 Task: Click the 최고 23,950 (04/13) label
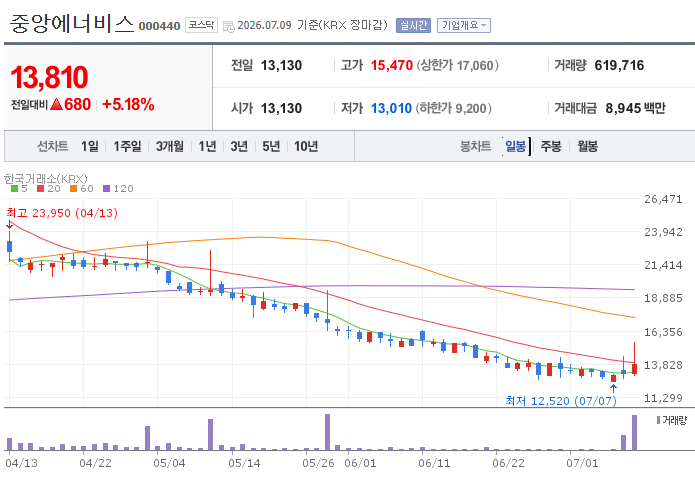coord(62,213)
